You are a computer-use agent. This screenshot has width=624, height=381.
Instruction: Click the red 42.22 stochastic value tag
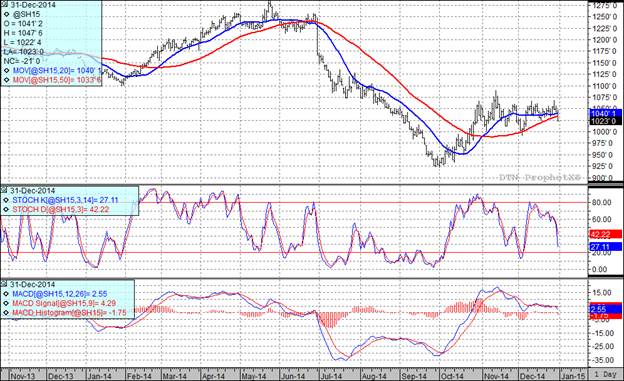click(x=605, y=234)
